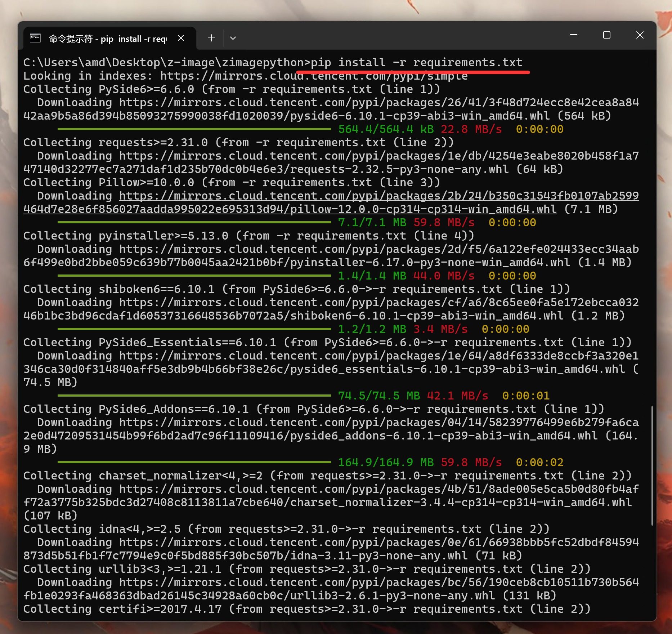The image size is (672, 634).
Task: Click the typed pip install -r requirements.txt command
Action: pos(416,63)
